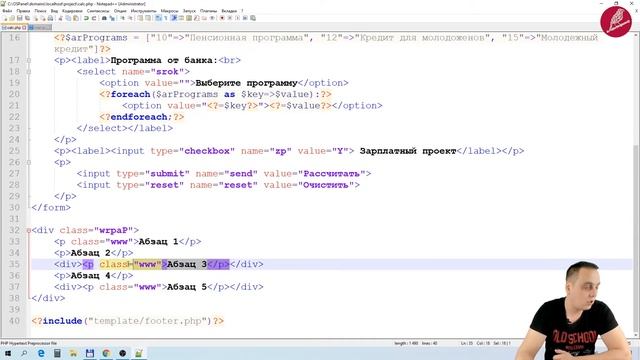Screen dimensions: 640x360
Task: Click the Save recorded macro icon
Action: [253, 18]
